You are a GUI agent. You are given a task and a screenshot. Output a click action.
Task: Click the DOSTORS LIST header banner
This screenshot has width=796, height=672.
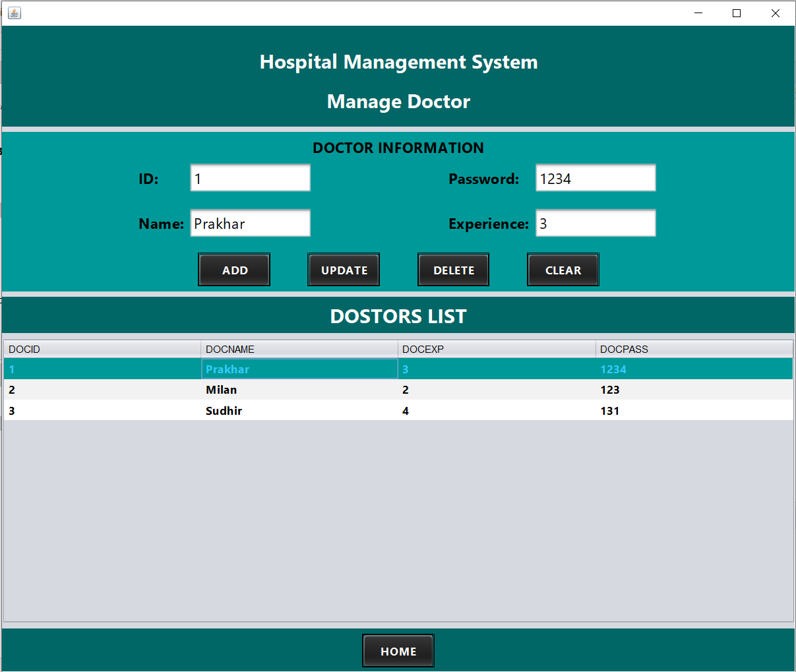pos(398,316)
